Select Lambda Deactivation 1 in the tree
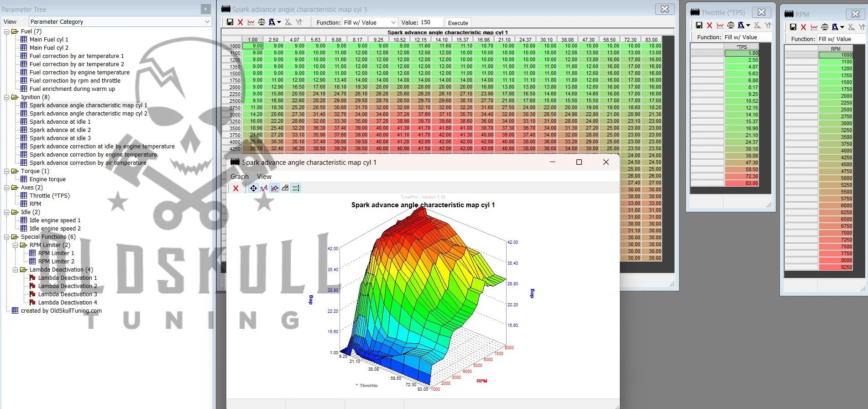This screenshot has width=868, height=409. tap(68, 278)
